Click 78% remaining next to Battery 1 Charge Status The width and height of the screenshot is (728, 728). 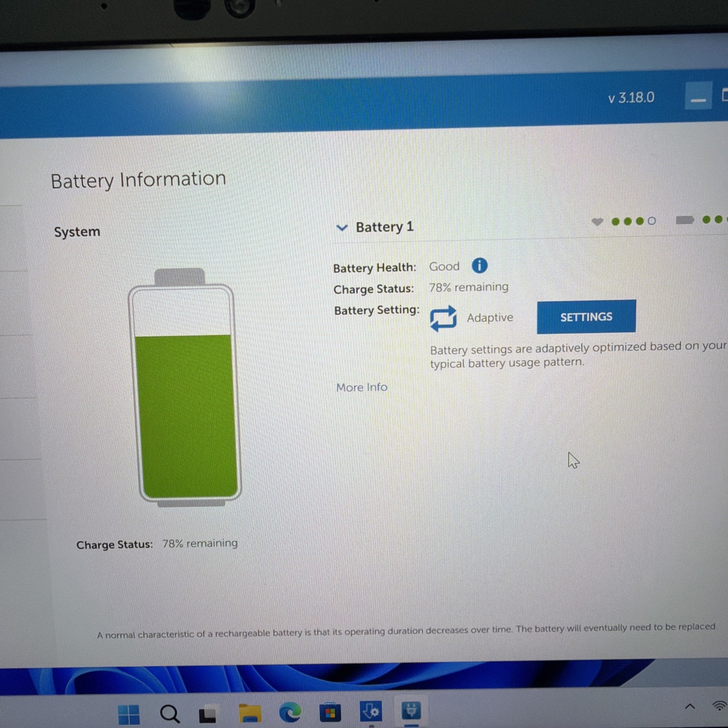point(469,287)
